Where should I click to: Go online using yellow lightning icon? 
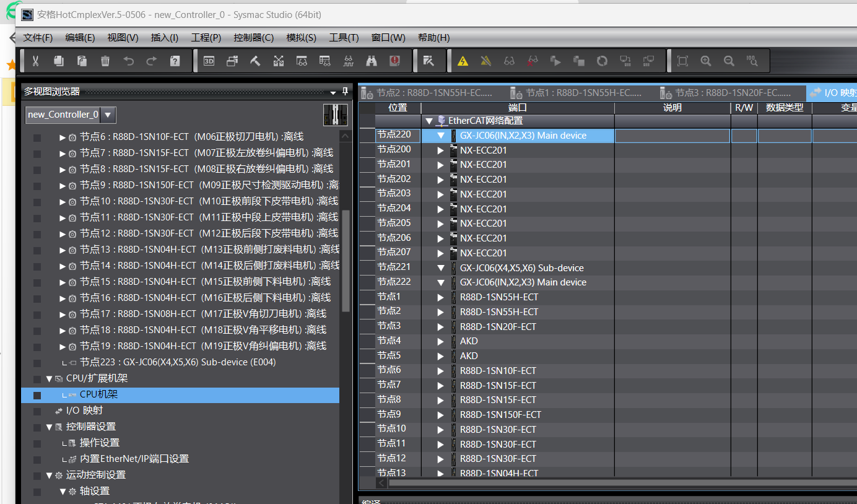(463, 61)
